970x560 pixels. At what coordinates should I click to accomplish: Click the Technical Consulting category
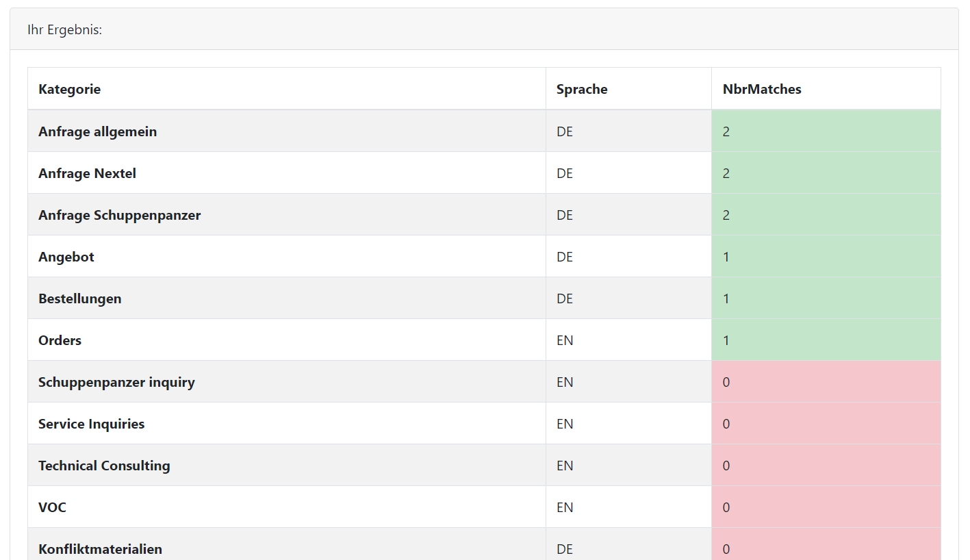point(104,466)
